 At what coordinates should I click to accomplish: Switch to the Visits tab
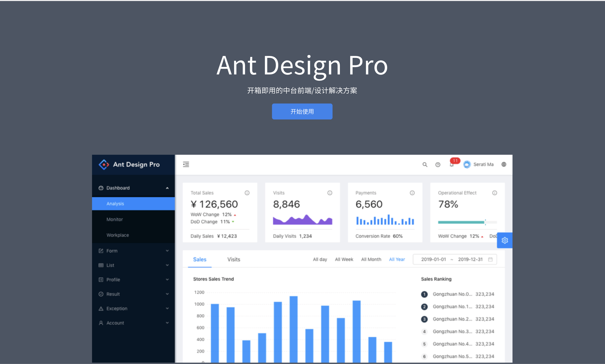(233, 259)
